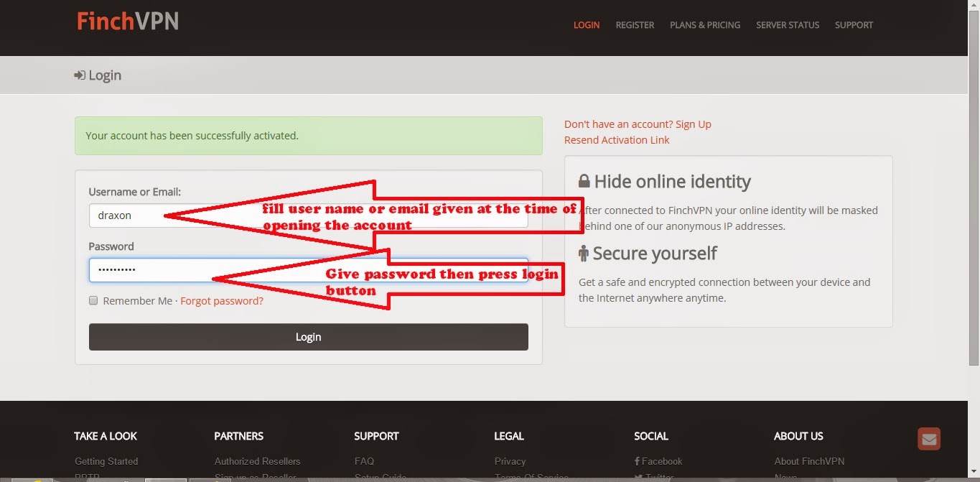Image resolution: width=980 pixels, height=482 pixels.
Task: Click the 'SUPPORT' footer heading
Action: [x=376, y=436]
